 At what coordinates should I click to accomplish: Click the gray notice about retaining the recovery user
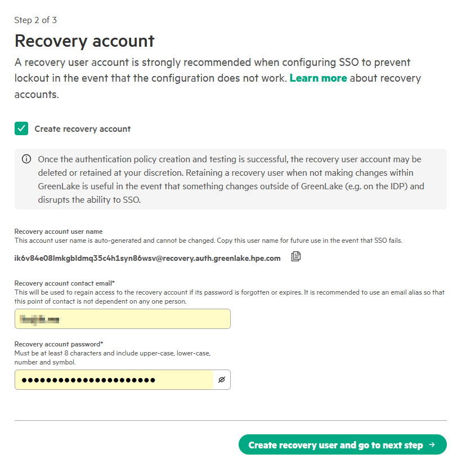click(231, 179)
